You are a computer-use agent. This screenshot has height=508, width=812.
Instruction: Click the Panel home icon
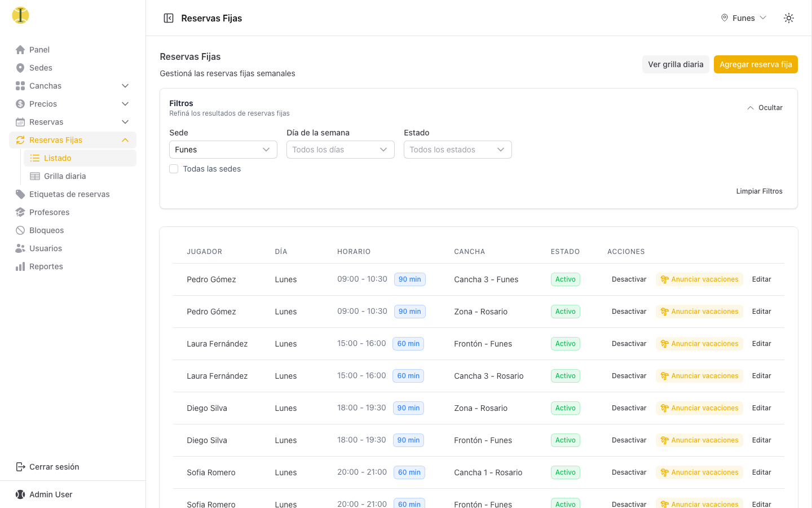(x=20, y=50)
